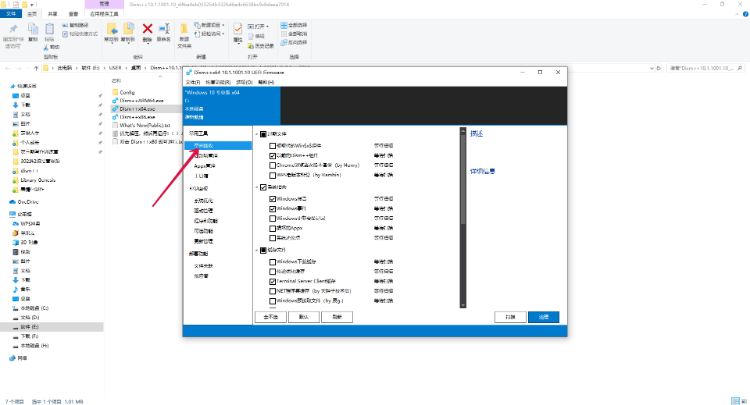Open the Move to dropdown arrow
Screen dimensions: 750x405
pyautogui.click(x=111, y=44)
